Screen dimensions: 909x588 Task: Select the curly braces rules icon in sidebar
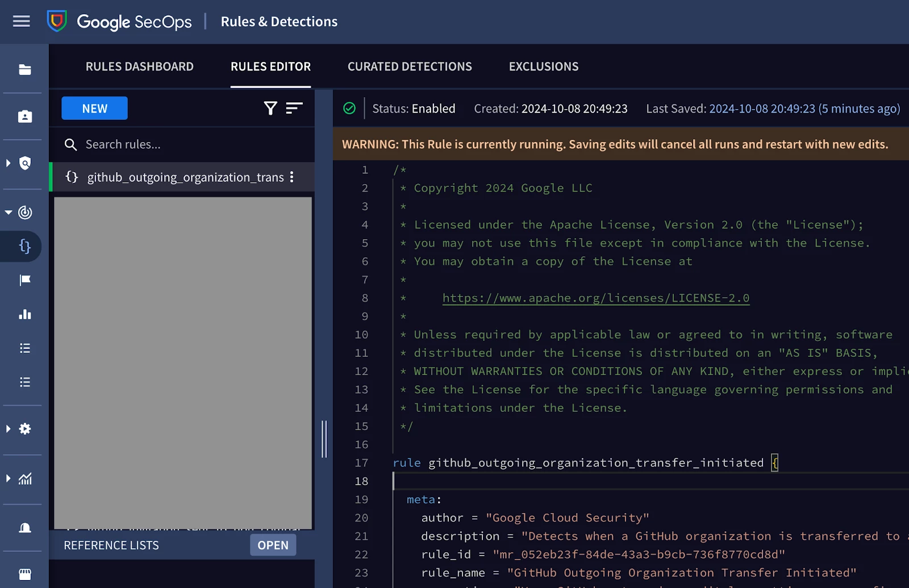pos(25,246)
